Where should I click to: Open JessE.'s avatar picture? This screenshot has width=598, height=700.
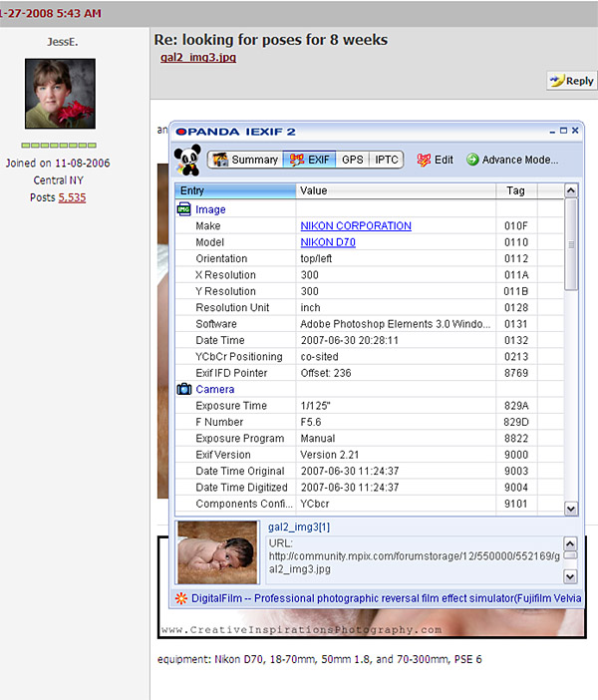60,94
